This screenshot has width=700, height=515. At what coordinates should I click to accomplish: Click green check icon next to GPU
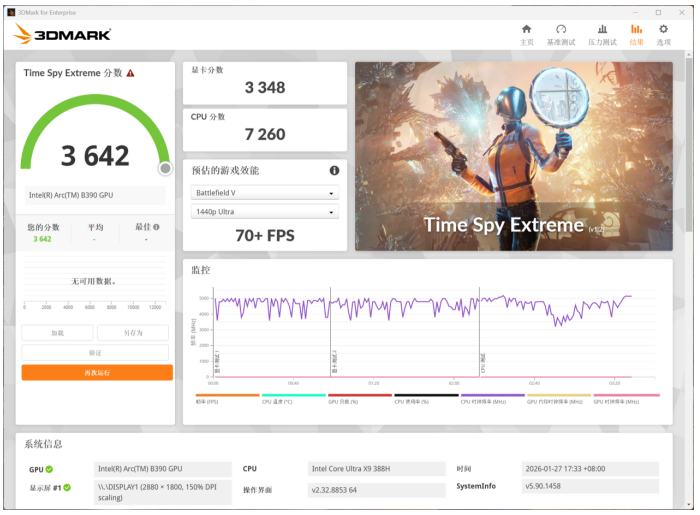tap(49, 468)
